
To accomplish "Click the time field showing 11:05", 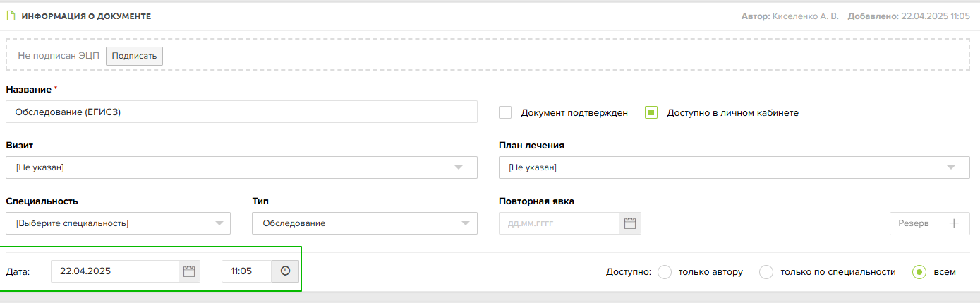I will click(x=246, y=271).
